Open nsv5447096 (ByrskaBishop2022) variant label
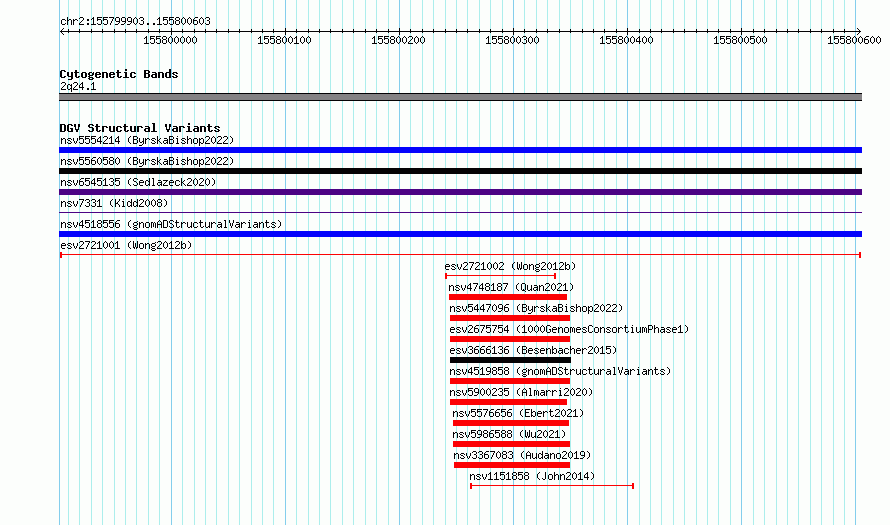The width and height of the screenshot is (890, 525). click(x=536, y=308)
